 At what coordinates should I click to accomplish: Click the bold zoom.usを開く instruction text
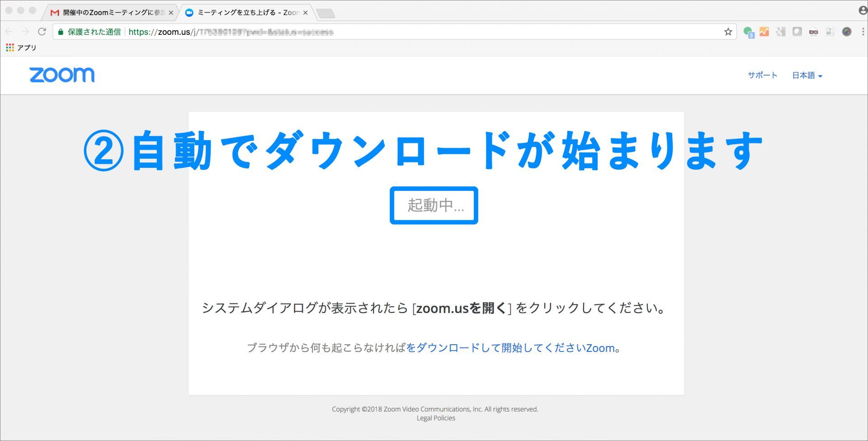coord(461,308)
